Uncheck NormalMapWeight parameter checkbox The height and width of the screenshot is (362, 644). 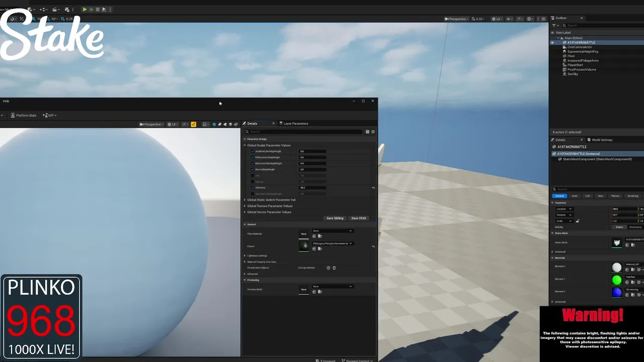[x=253, y=169]
